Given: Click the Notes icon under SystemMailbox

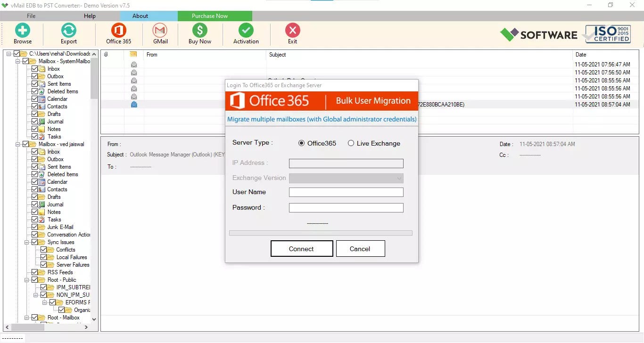Looking at the screenshot, I should (42, 129).
